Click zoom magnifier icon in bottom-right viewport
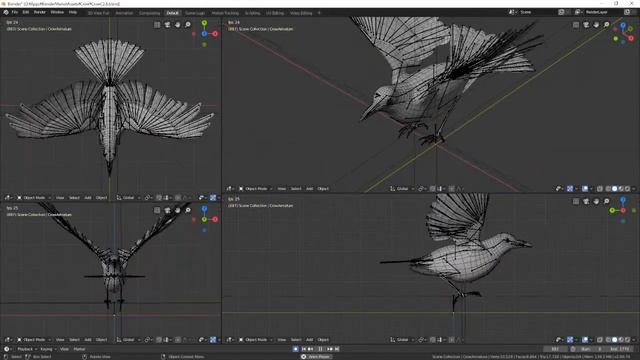 click(x=607, y=201)
